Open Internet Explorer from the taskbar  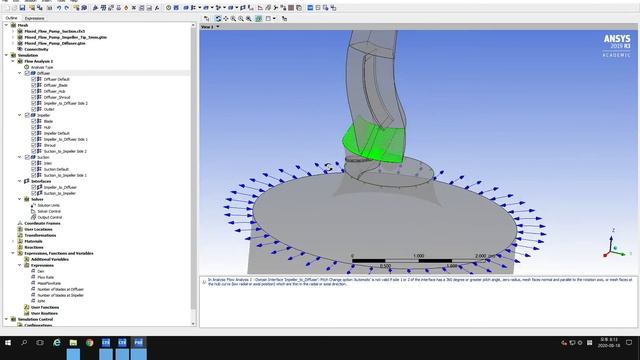point(57,343)
